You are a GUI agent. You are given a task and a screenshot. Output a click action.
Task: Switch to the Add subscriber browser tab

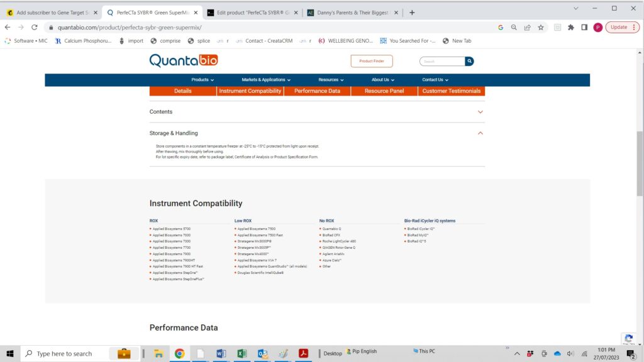[x=52, y=13]
